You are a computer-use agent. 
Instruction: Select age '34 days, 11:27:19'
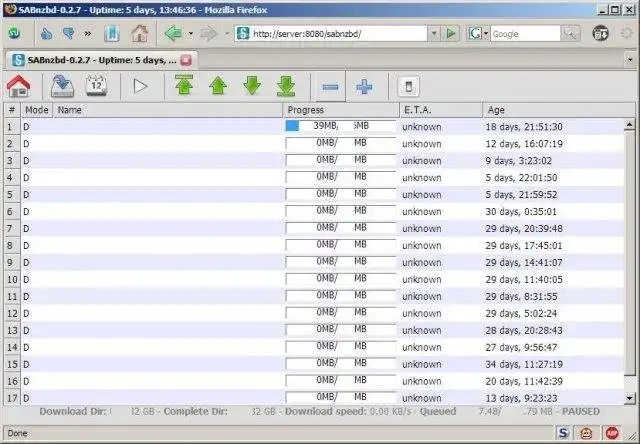(x=524, y=364)
